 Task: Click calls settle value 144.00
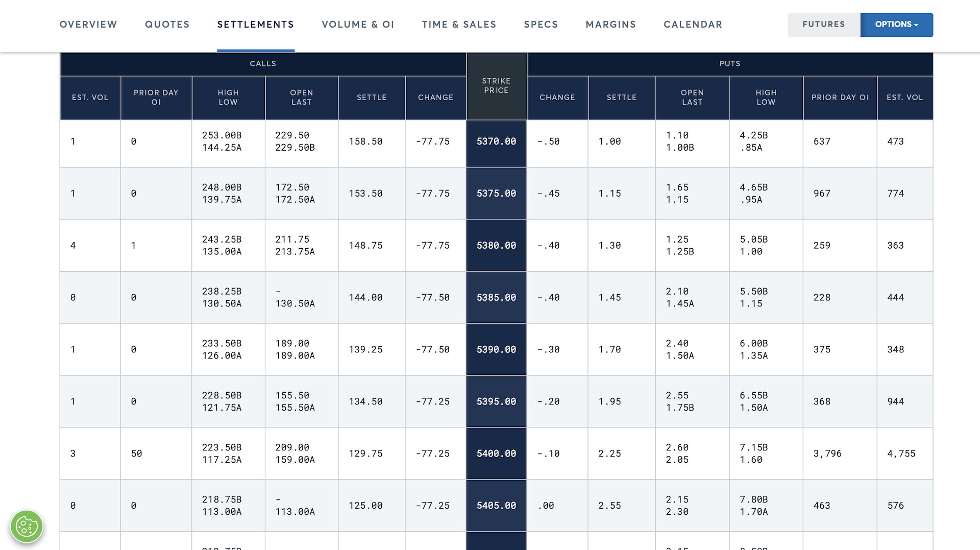[365, 298]
